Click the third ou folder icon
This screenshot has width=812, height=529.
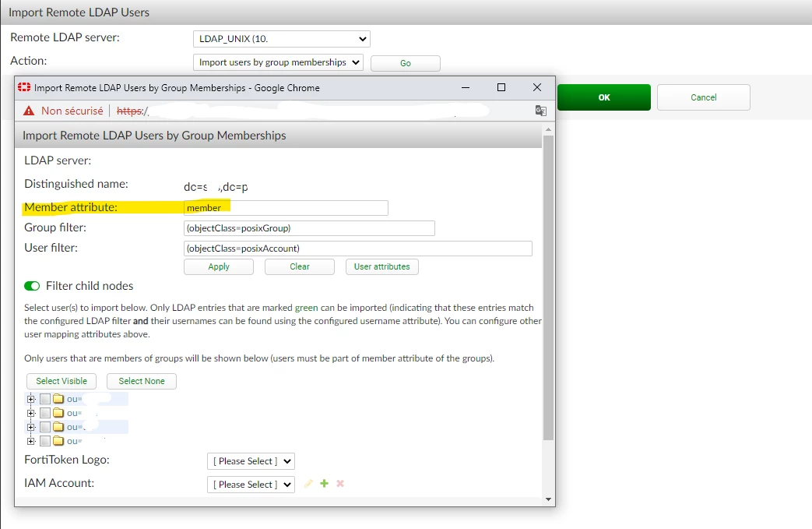click(x=58, y=427)
